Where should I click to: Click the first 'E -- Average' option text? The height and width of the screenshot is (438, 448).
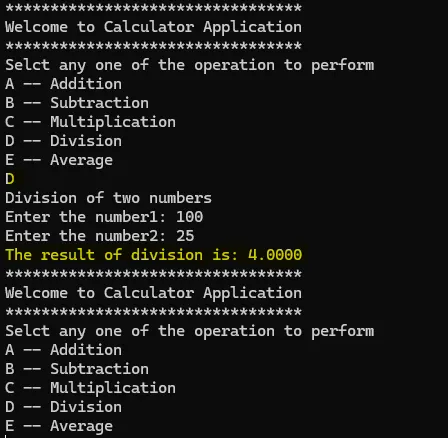point(59,160)
